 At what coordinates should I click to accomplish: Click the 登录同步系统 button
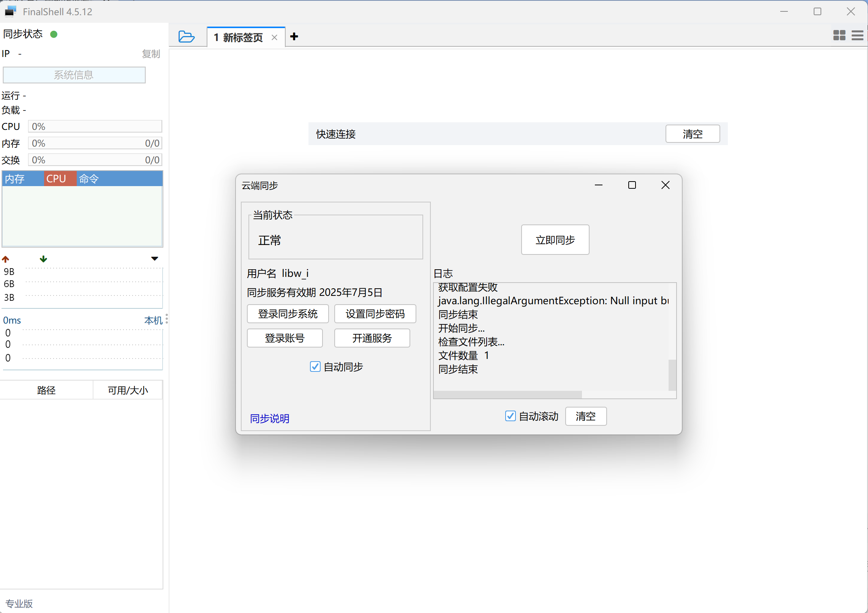tap(288, 314)
